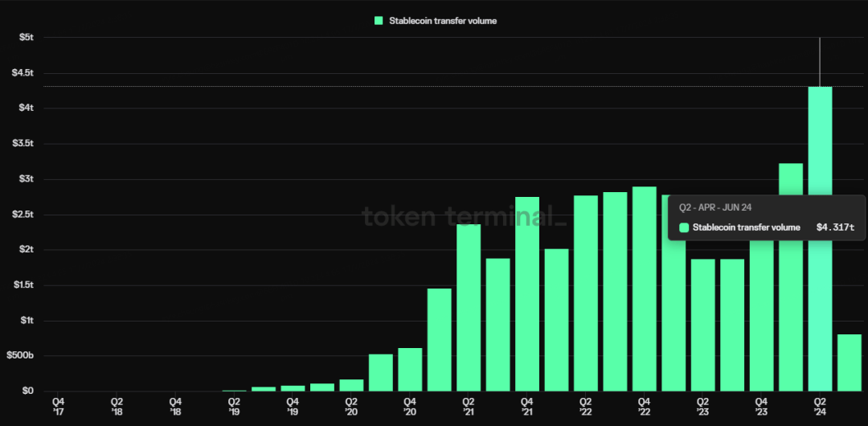
Task: Click the $5t y-axis label
Action: [27, 37]
